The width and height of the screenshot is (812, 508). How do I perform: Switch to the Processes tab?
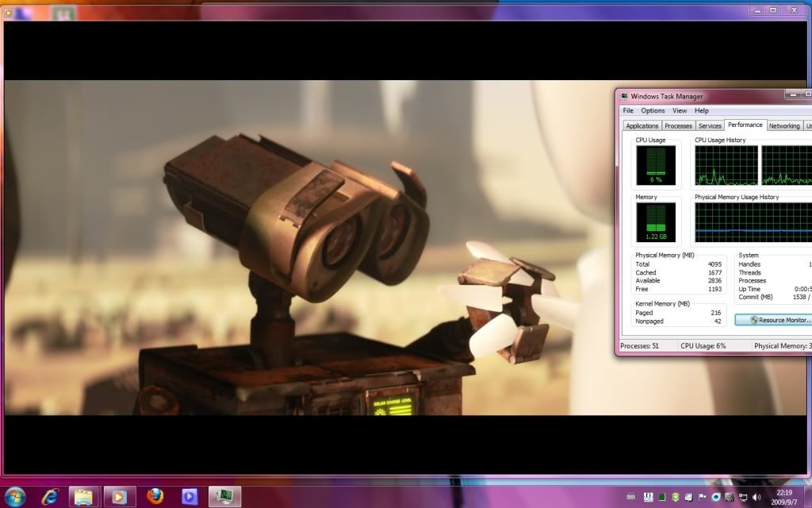pos(678,126)
